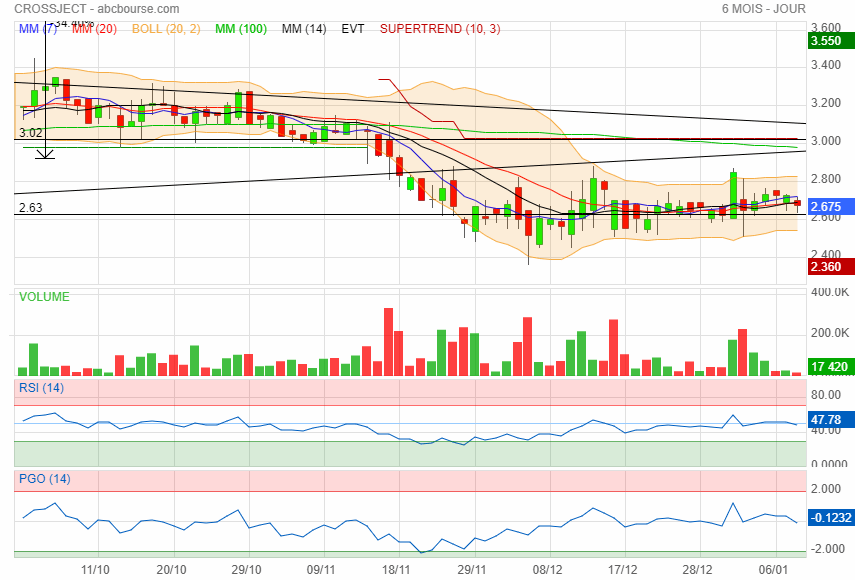Click the 09/11 date axis label

click(x=321, y=570)
